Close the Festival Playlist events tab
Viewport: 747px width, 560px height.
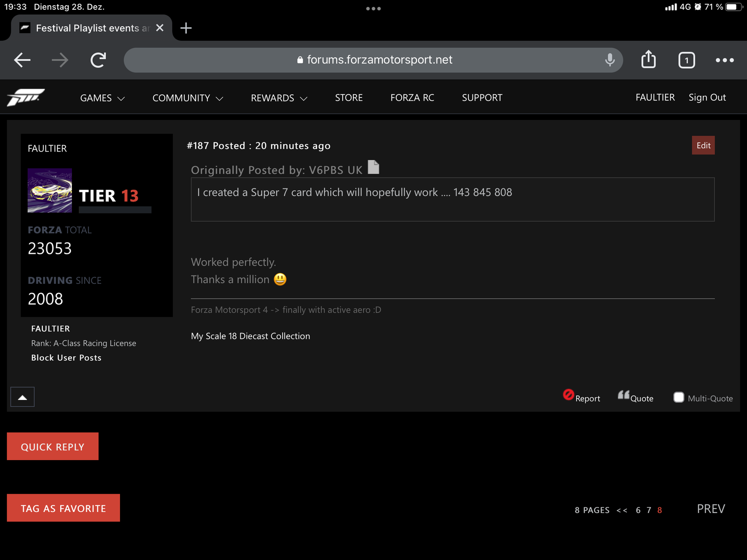coord(160,28)
